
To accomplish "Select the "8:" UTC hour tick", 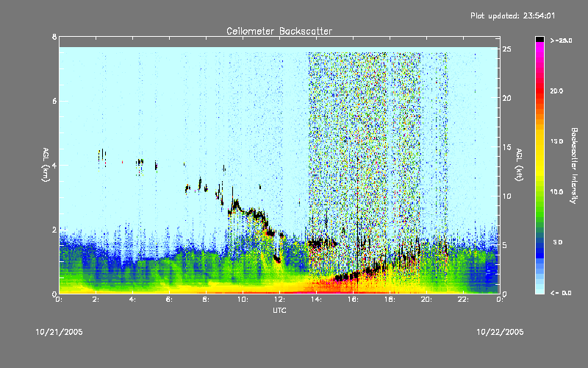I will pyautogui.click(x=206, y=300).
